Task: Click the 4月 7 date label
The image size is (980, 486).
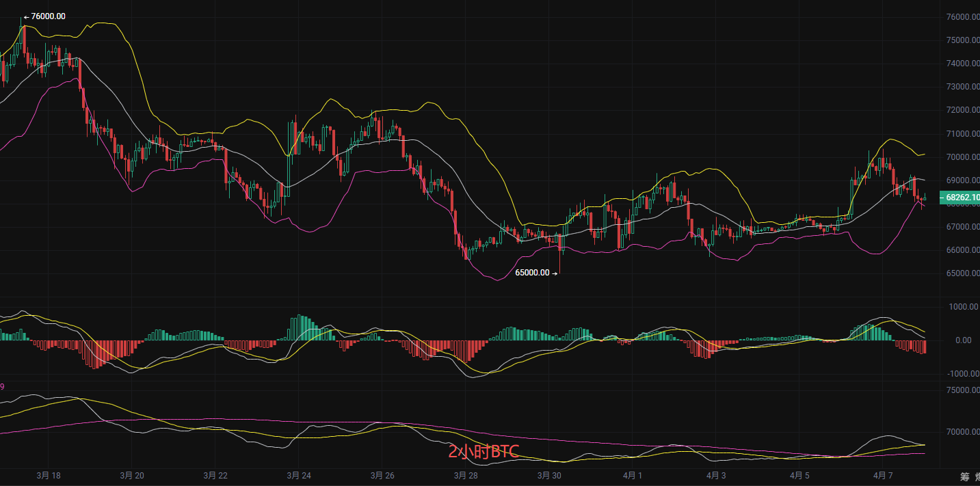Action: click(x=882, y=475)
